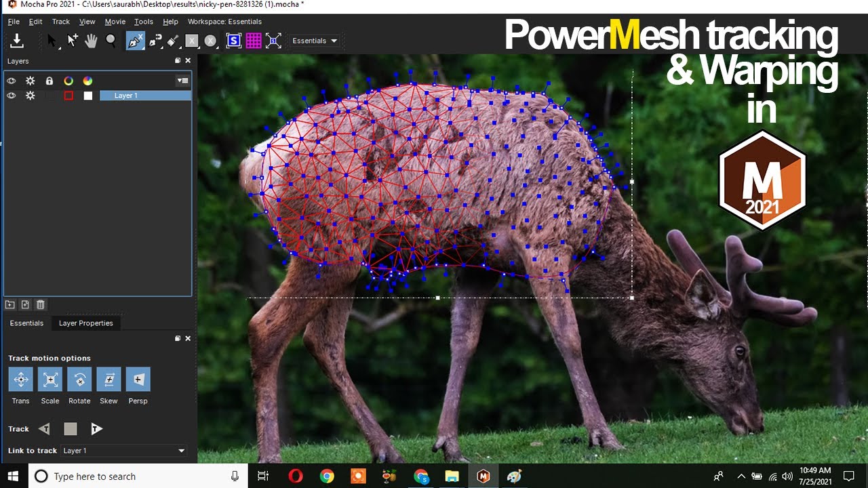Screen dimensions: 868x488
Task: Click the Stop tracking square button
Action: 71,428
